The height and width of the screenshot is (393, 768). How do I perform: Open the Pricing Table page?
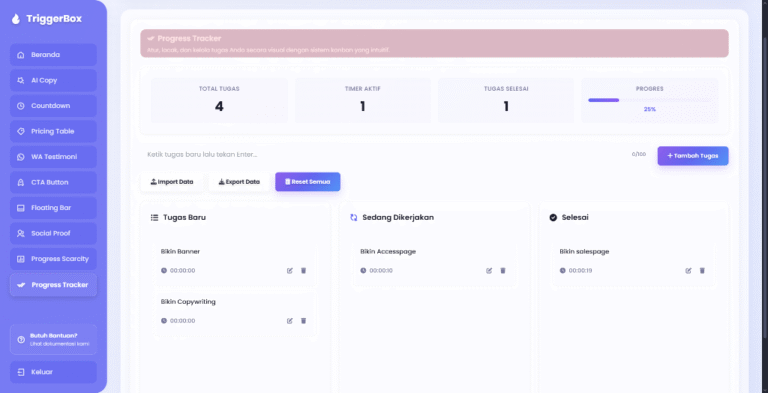pyautogui.click(x=53, y=131)
